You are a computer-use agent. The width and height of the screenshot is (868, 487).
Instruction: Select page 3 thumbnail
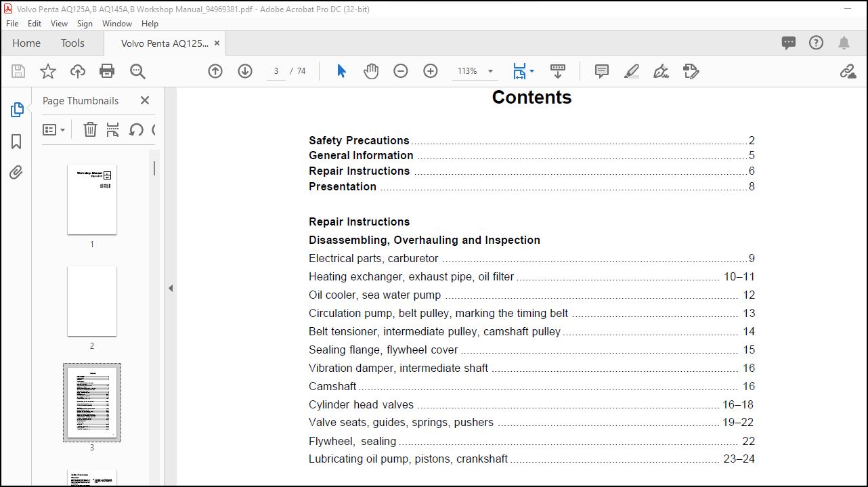(92, 402)
